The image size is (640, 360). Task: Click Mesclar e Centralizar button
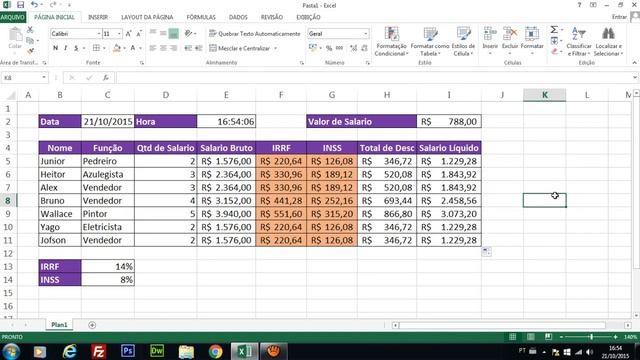click(x=240, y=48)
